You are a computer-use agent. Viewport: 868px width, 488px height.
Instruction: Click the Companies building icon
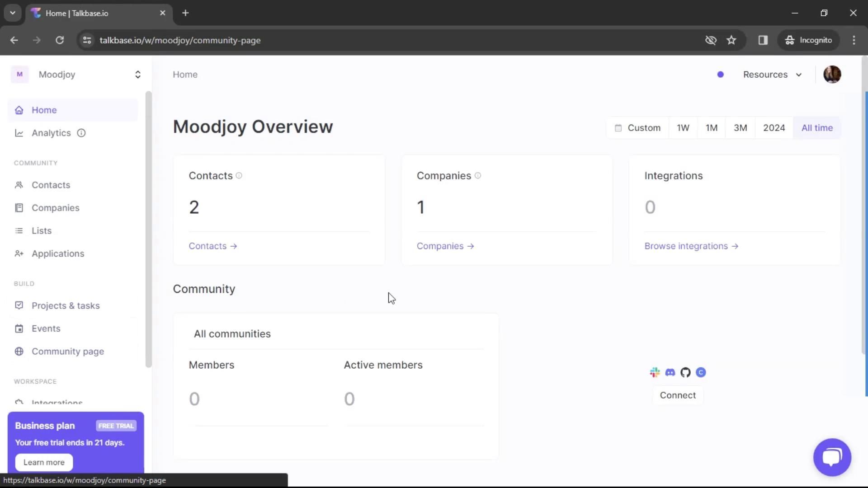[x=19, y=208]
